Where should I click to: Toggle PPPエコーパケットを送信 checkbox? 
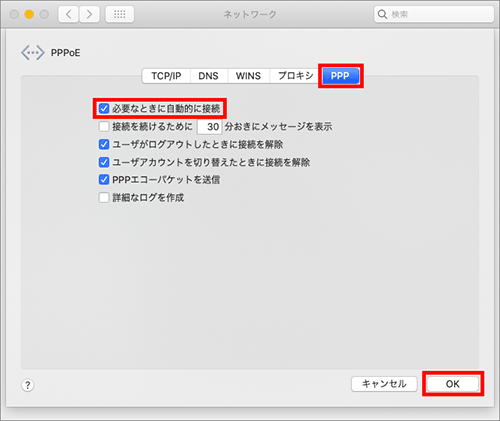coord(104,180)
